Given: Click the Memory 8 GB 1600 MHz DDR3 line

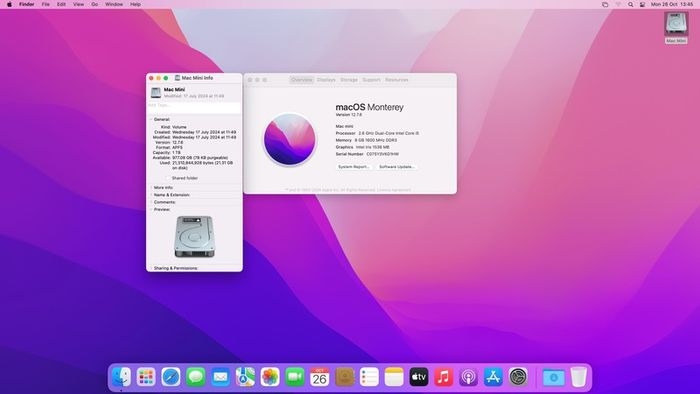Looking at the screenshot, I should coord(366,140).
